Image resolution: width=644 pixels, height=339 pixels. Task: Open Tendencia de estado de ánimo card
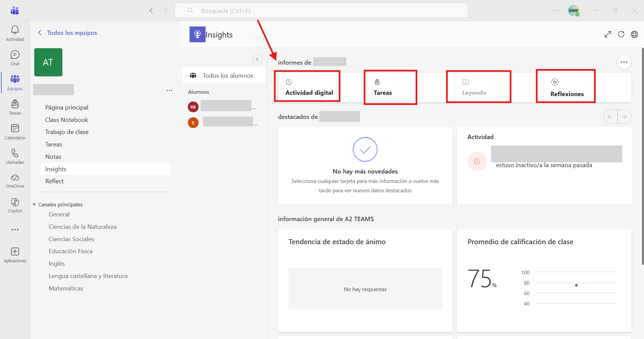[365, 280]
